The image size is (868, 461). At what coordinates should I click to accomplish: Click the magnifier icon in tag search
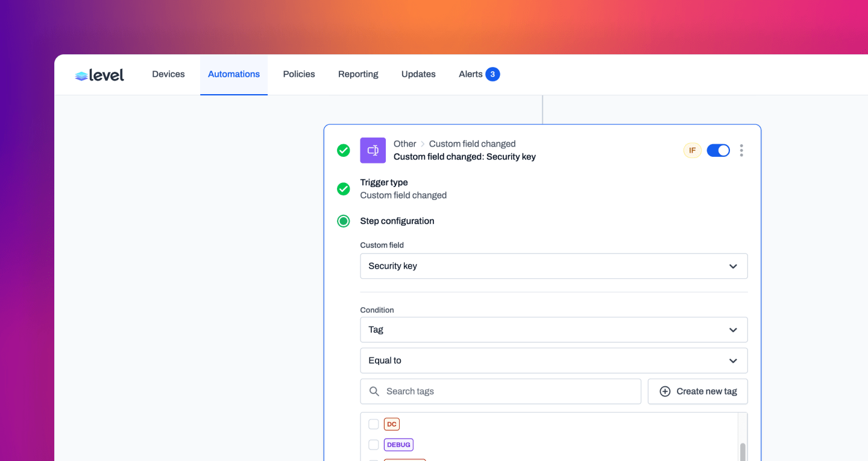tap(374, 392)
